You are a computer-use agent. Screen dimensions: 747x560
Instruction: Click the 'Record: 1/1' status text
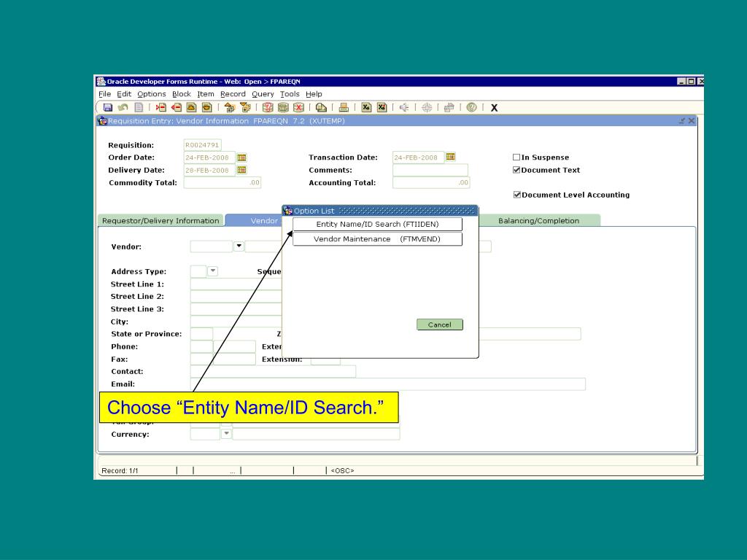(x=120, y=470)
